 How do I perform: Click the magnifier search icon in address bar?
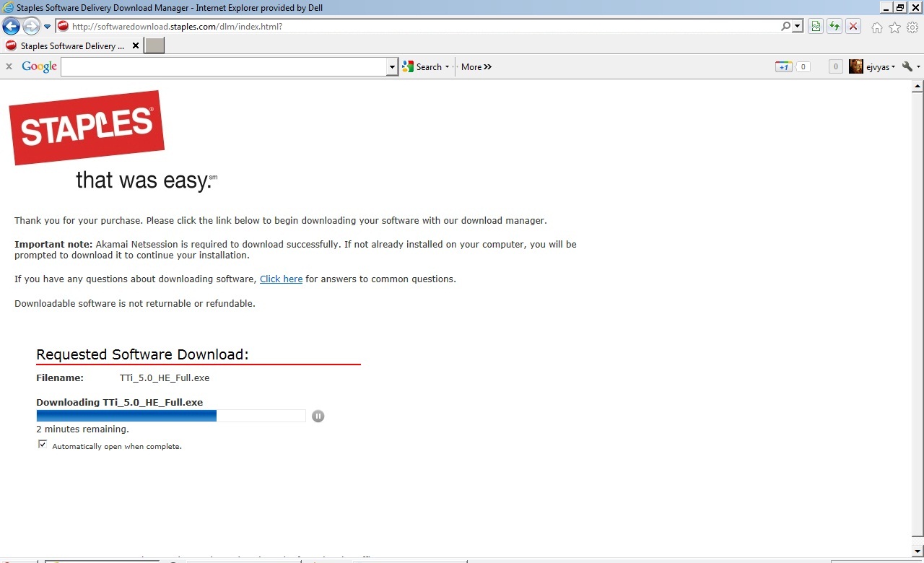click(786, 27)
